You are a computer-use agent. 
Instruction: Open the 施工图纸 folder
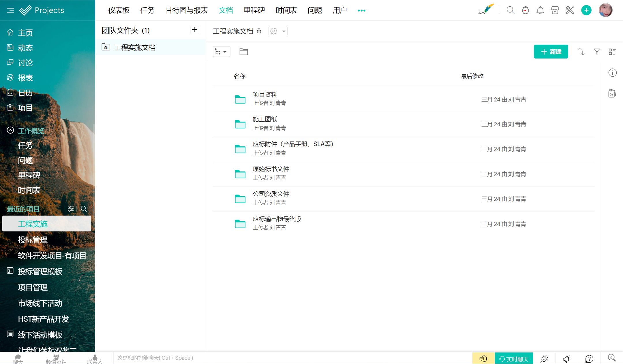[265, 119]
